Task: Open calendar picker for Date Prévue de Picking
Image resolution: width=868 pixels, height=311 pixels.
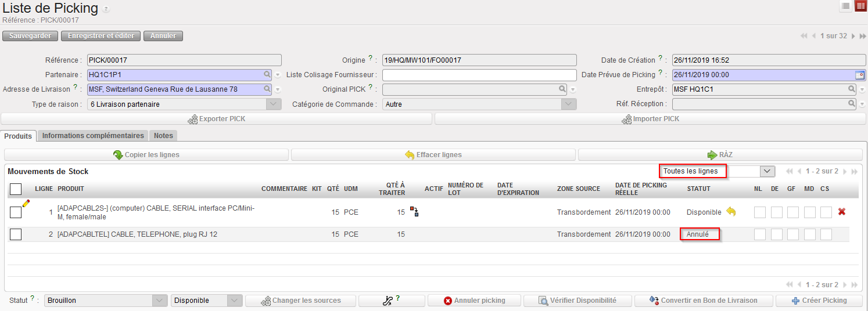Action: pos(859,75)
